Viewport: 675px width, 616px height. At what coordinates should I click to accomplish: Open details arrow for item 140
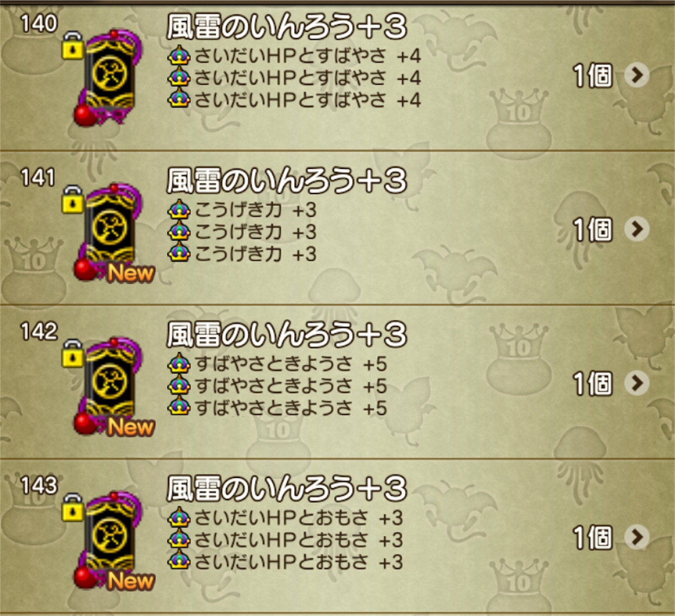[637, 75]
